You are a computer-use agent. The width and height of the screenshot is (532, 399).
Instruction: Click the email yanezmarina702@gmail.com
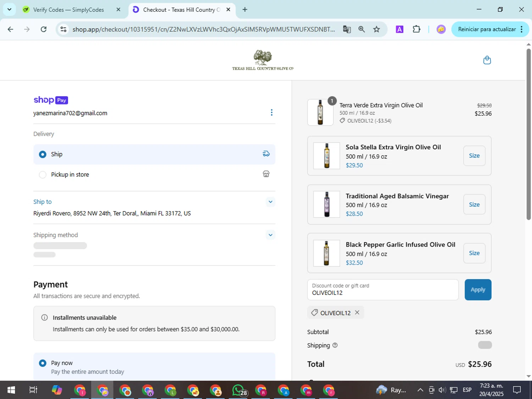click(70, 113)
